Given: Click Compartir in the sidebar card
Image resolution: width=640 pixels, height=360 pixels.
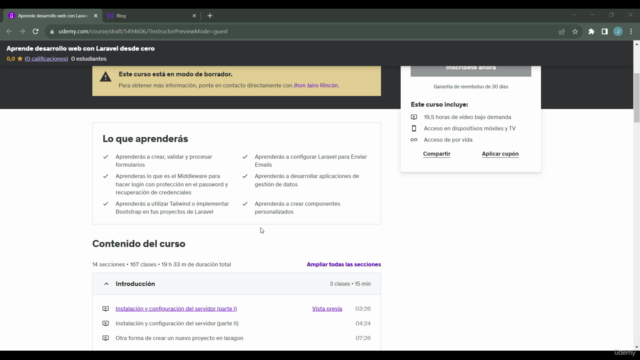Looking at the screenshot, I should pos(436,154).
